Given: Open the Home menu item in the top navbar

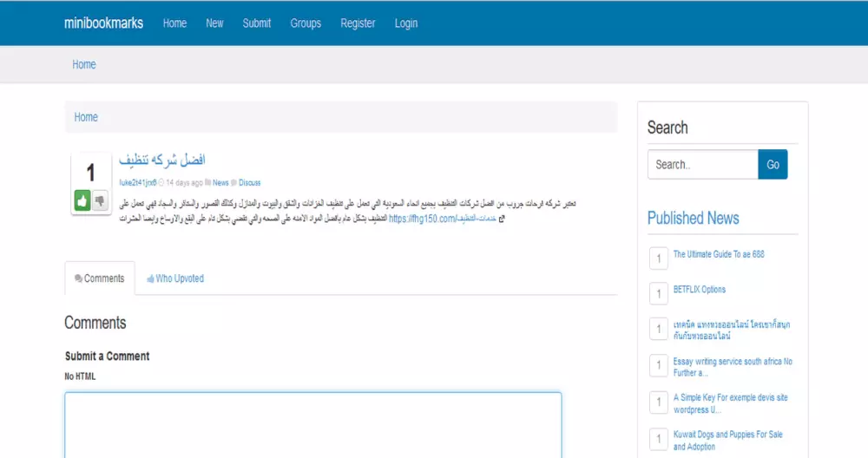Looking at the screenshot, I should click(x=175, y=23).
